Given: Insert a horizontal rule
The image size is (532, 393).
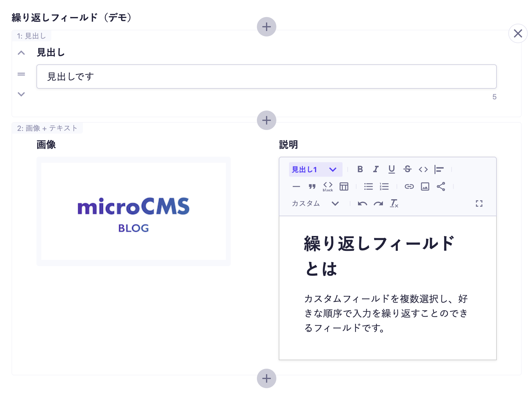Looking at the screenshot, I should (296, 186).
